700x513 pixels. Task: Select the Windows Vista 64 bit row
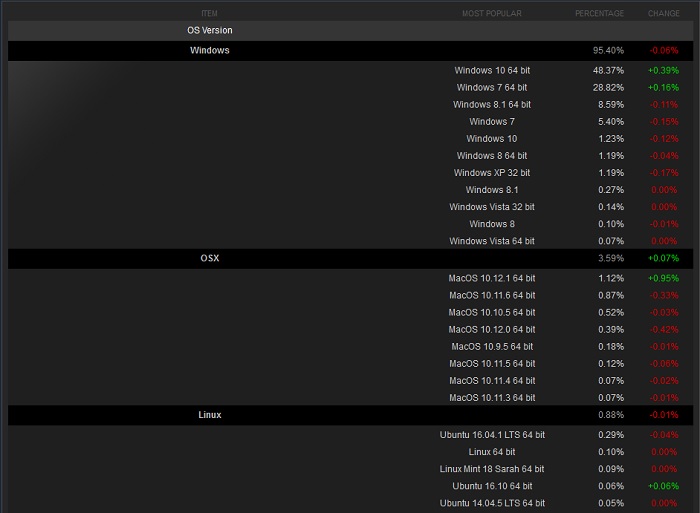[491, 241]
